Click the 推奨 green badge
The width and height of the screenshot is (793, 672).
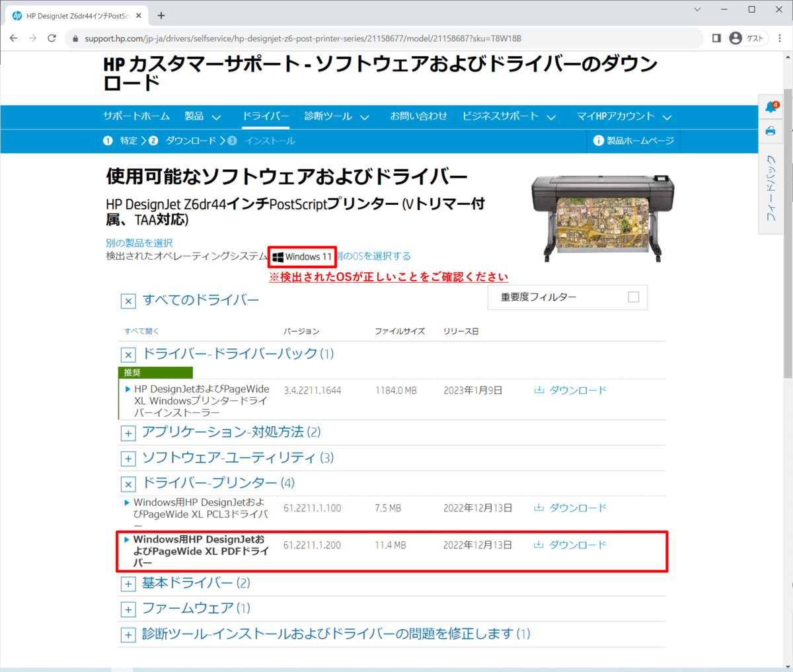pyautogui.click(x=155, y=373)
